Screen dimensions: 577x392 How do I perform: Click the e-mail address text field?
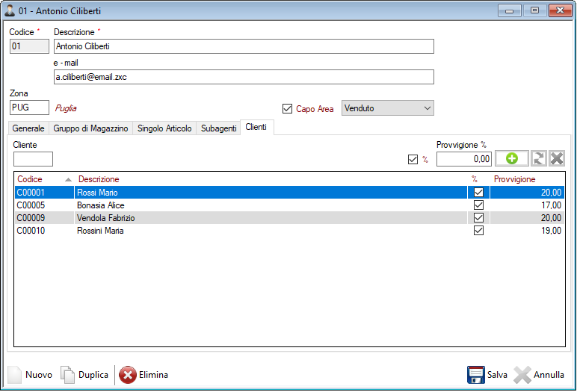(x=243, y=77)
